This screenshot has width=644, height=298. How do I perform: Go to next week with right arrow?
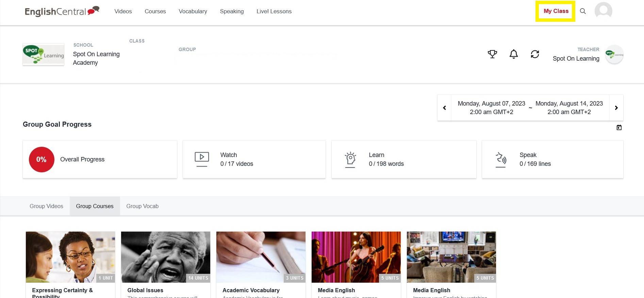pos(616,108)
